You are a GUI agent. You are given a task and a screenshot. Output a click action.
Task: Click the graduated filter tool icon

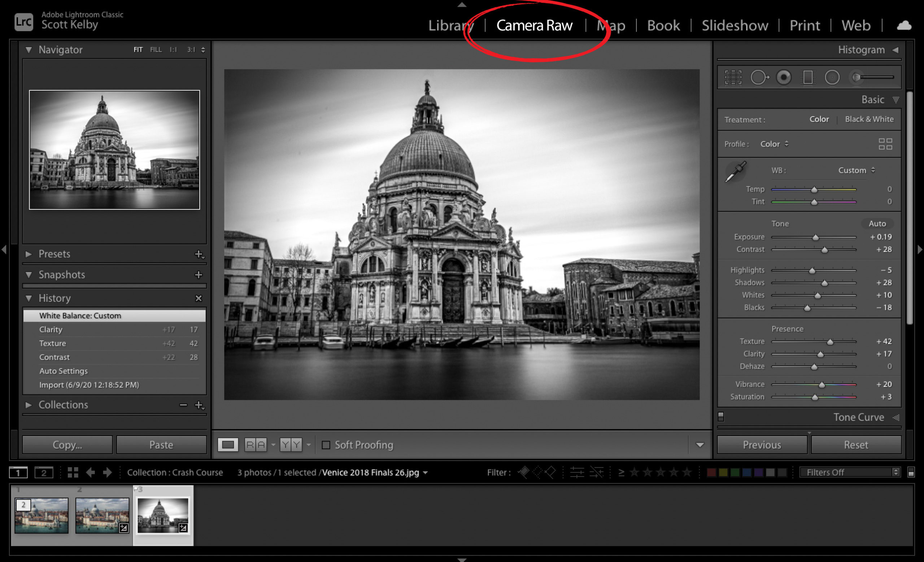[x=809, y=77]
